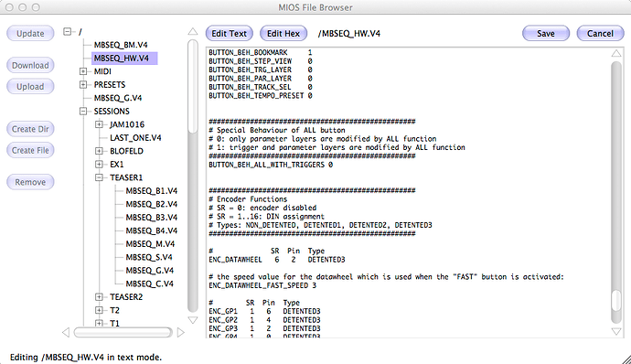Expand the MIDI folder
The image size is (631, 364).
tap(83, 71)
